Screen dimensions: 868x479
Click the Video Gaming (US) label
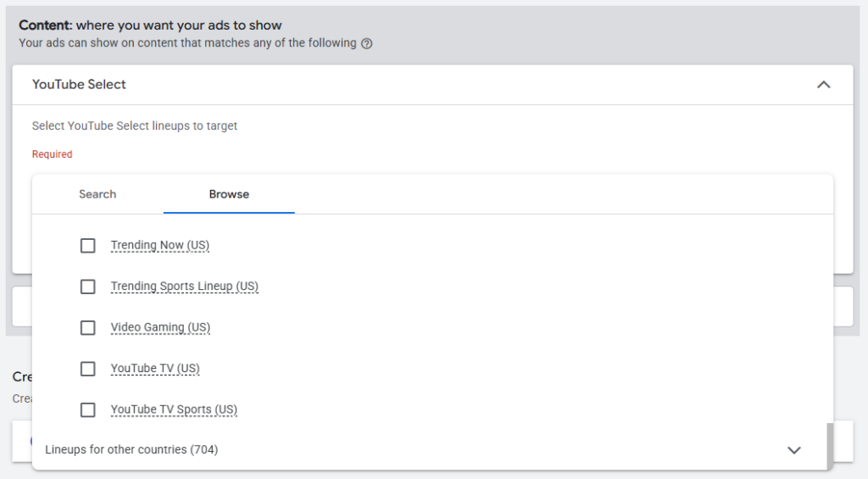(160, 327)
